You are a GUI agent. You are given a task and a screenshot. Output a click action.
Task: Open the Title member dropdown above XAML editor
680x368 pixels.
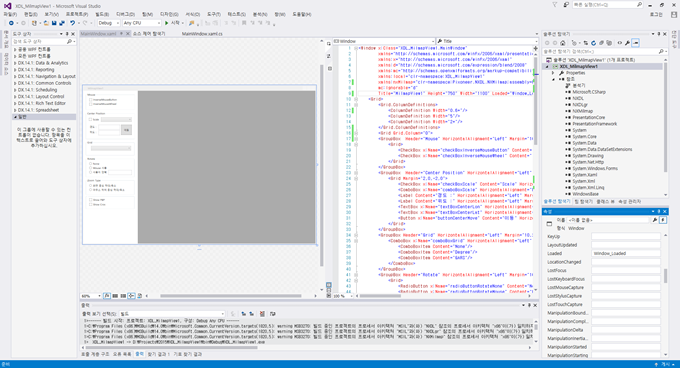[487, 41]
